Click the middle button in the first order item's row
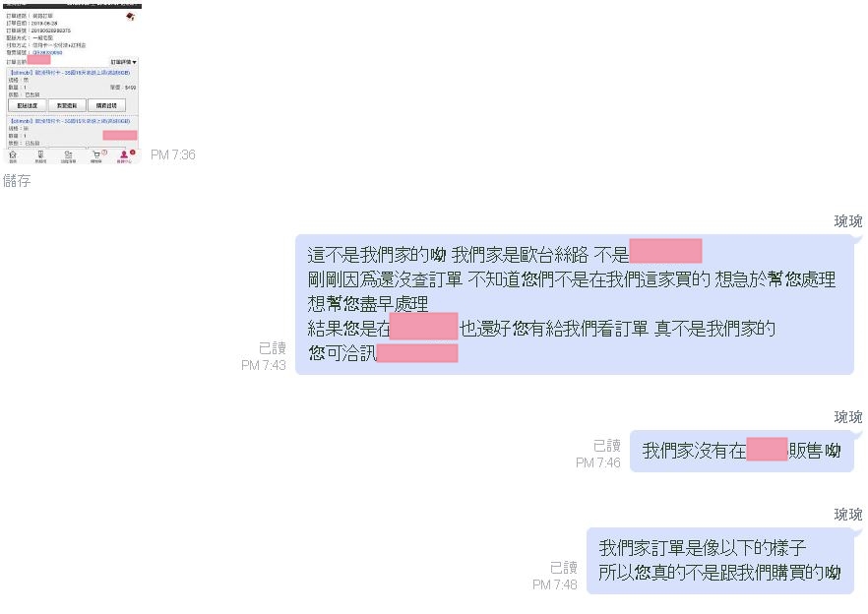This screenshot has height=614, width=868. 67,105
